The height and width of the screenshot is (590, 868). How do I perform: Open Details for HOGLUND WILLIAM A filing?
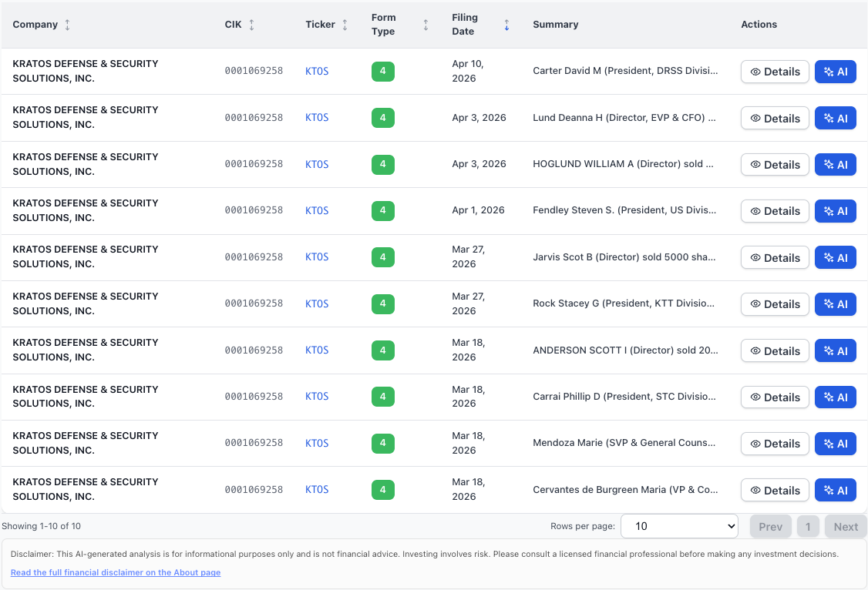[x=775, y=165]
